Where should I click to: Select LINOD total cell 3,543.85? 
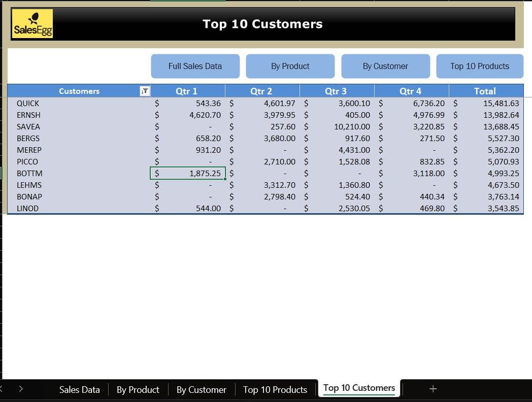(486, 209)
